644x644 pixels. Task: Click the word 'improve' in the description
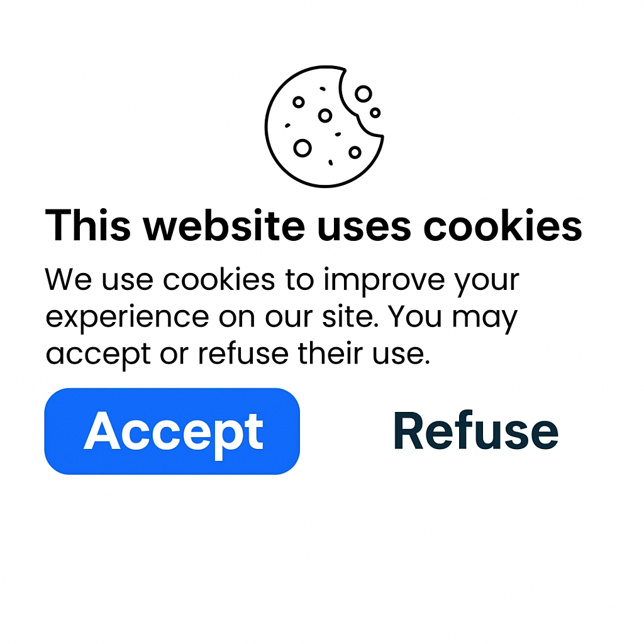coord(384,280)
